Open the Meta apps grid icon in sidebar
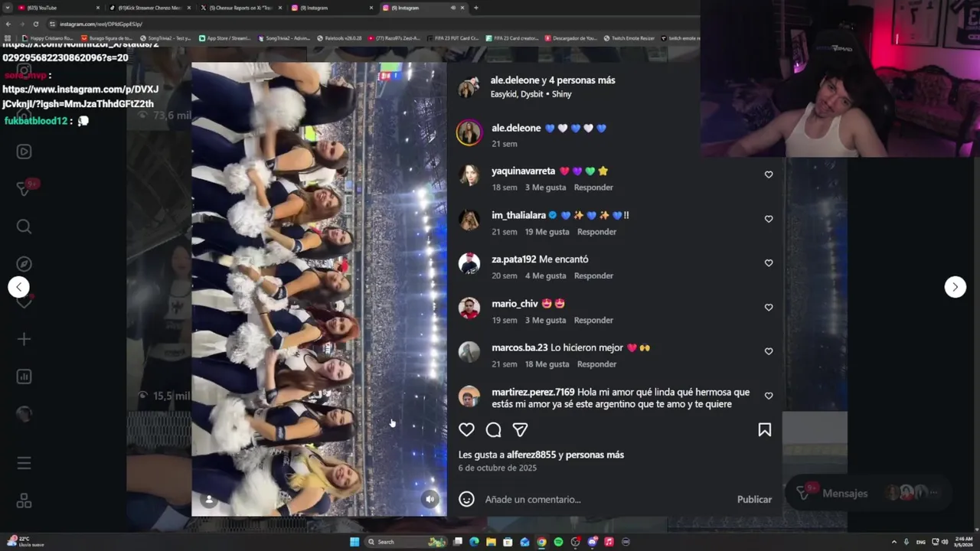Image resolution: width=980 pixels, height=551 pixels. [x=24, y=501]
